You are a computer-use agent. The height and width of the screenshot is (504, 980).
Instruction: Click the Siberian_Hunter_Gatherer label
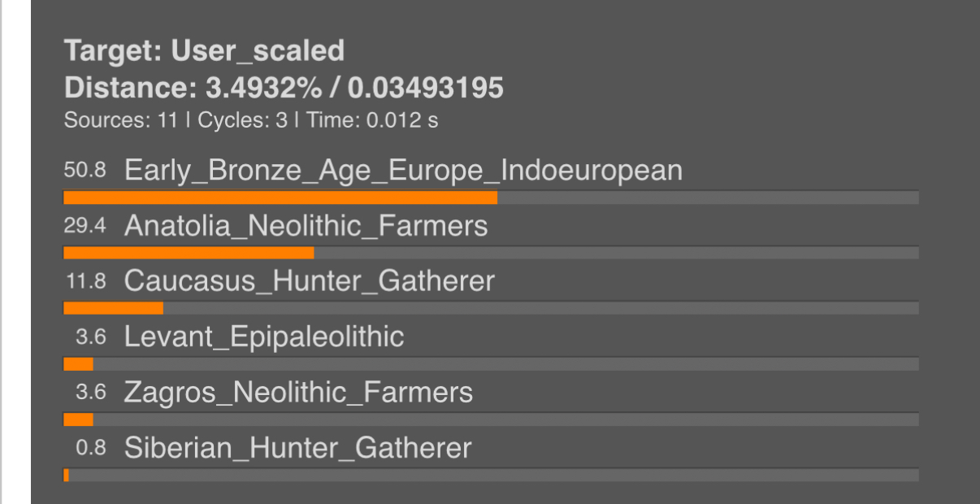(297, 448)
